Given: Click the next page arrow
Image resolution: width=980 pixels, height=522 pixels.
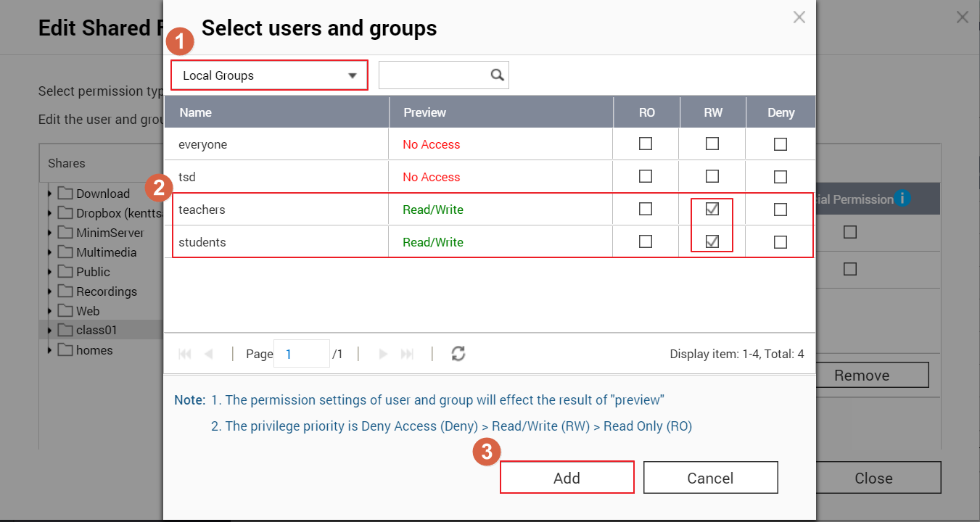Looking at the screenshot, I should pyautogui.click(x=383, y=354).
